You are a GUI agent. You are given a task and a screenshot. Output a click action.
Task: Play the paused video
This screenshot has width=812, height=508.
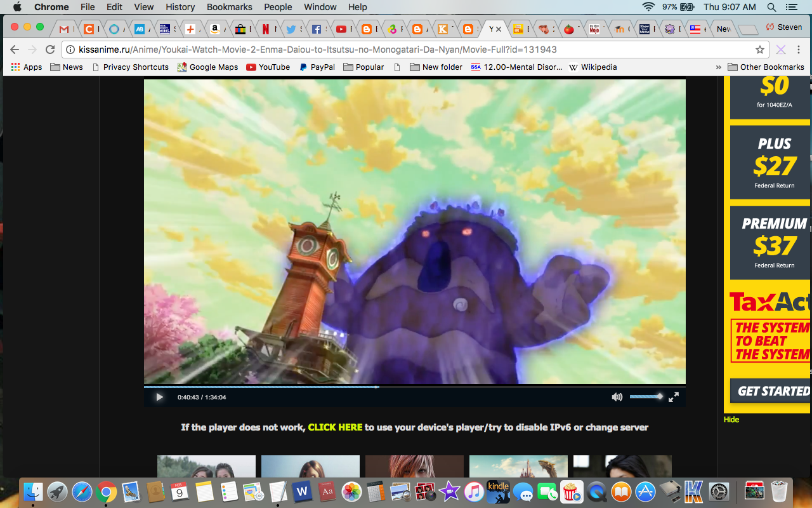pyautogui.click(x=159, y=397)
